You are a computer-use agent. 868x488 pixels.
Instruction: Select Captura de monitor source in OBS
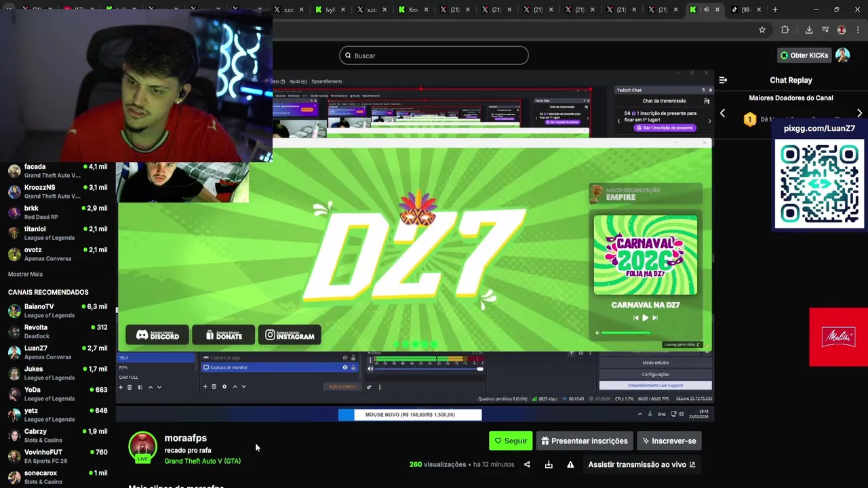tap(279, 367)
